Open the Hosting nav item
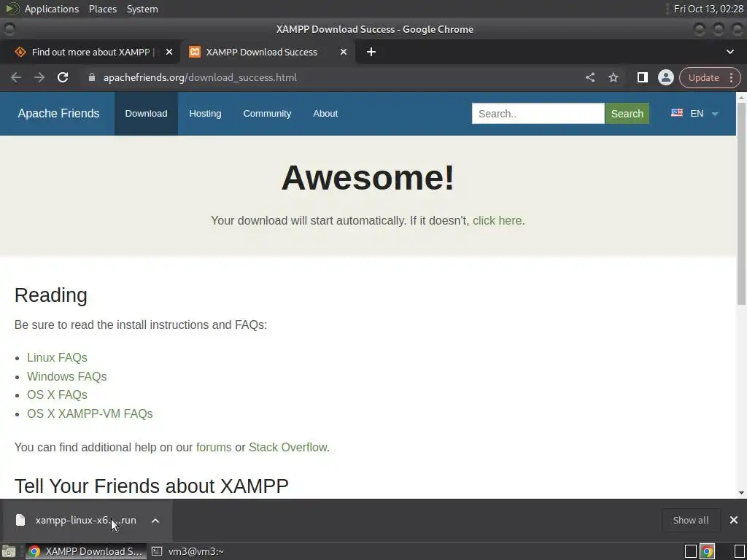Image resolution: width=747 pixels, height=560 pixels. (x=205, y=113)
